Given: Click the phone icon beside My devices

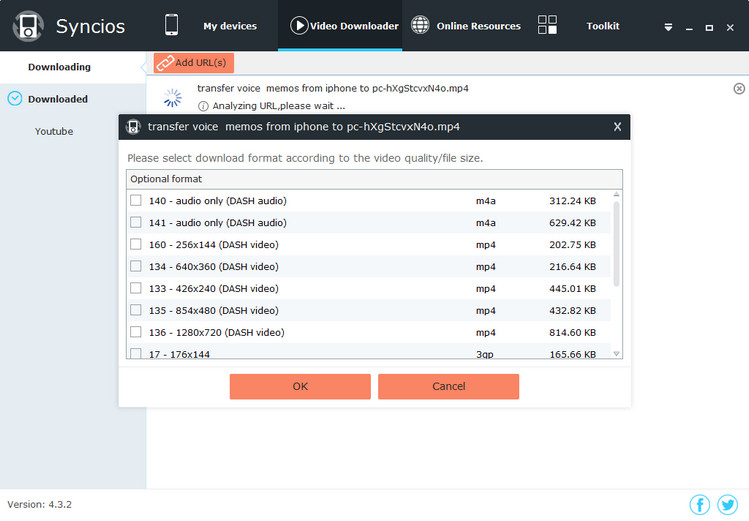Looking at the screenshot, I should tap(171, 25).
